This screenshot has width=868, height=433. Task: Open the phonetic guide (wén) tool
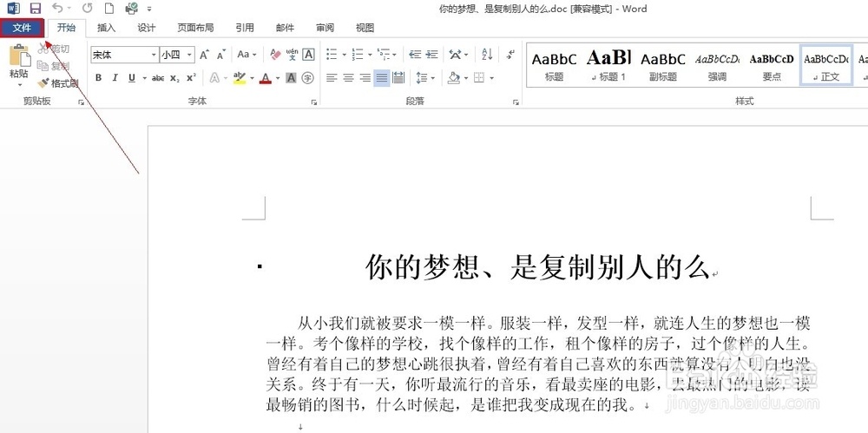292,55
